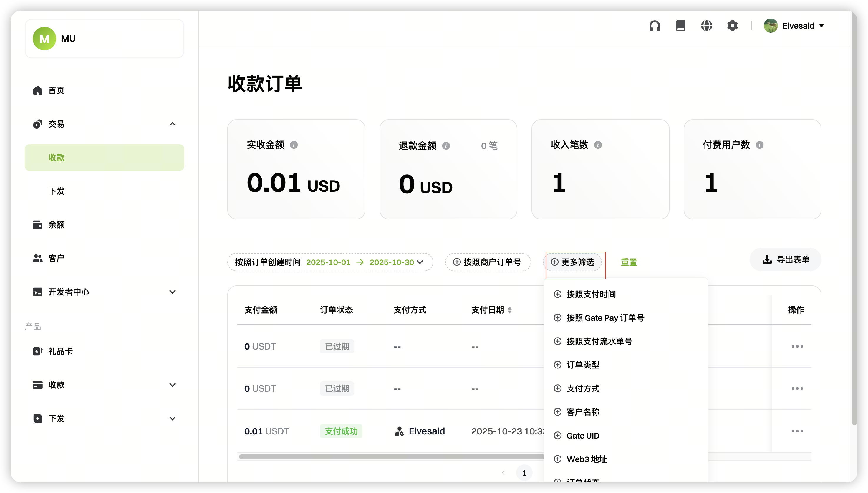Sort table by 支付日期 column
Viewport: 868px width, 493px height.
(509, 310)
